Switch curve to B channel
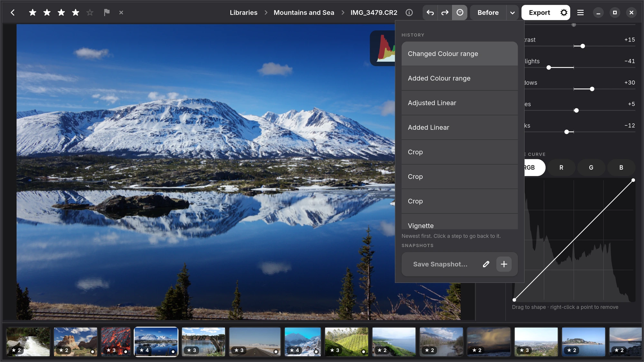This screenshot has width=644, height=362. coord(621,168)
